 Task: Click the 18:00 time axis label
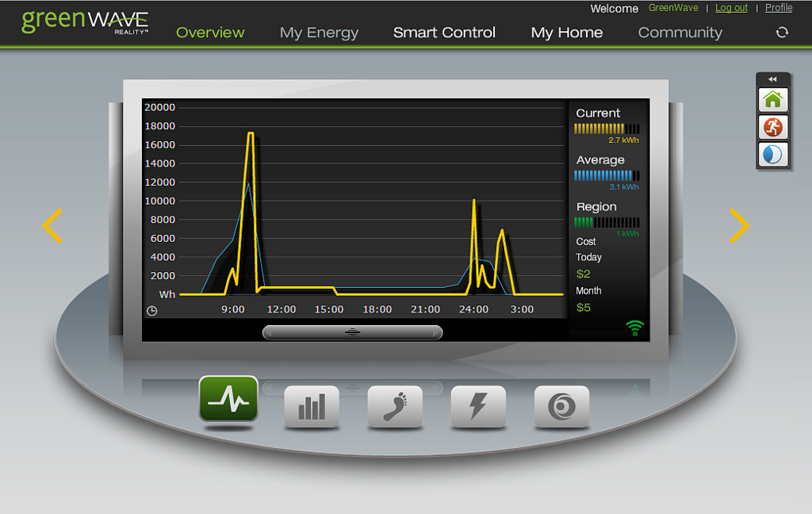click(377, 309)
